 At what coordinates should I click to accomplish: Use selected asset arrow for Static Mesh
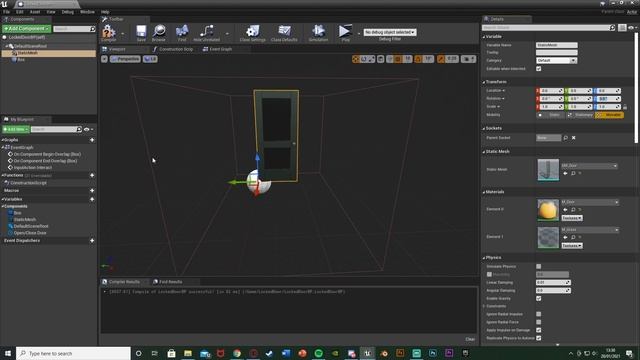[565, 173]
